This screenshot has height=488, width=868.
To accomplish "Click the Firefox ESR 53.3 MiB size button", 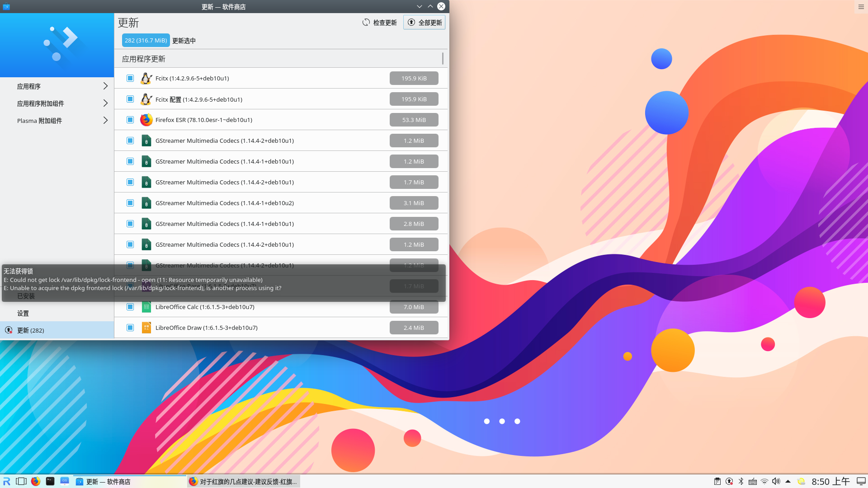I will click(414, 120).
